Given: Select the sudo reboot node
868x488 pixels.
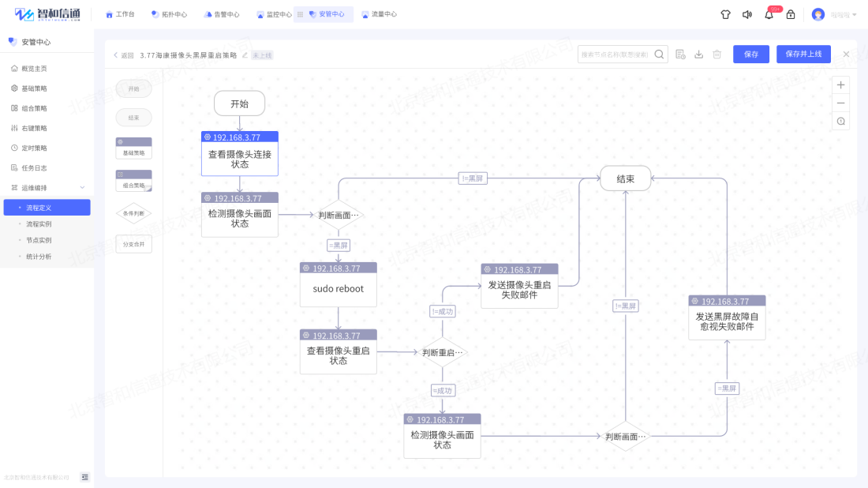Looking at the screenshot, I should coord(339,289).
